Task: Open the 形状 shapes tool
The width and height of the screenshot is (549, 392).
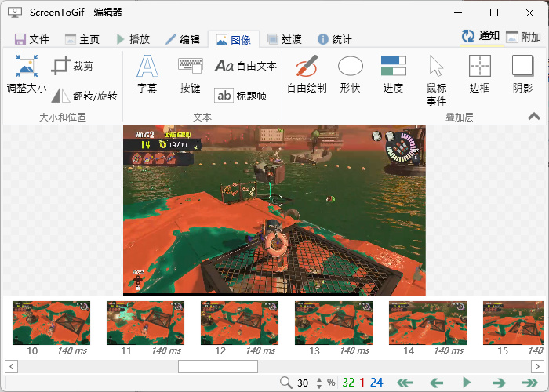Action: click(350, 74)
